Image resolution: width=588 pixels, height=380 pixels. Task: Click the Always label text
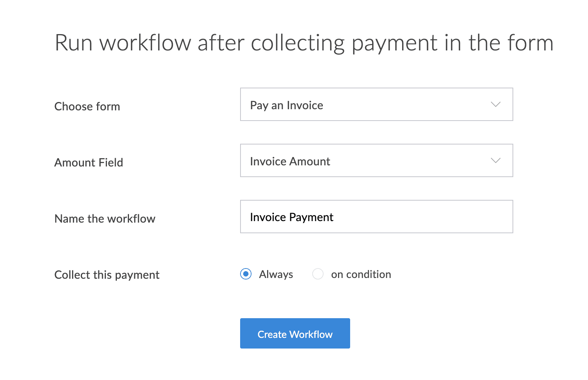coord(276,274)
